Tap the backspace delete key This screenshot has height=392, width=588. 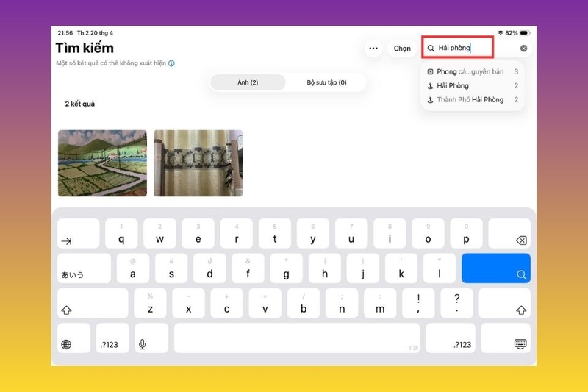point(509,233)
